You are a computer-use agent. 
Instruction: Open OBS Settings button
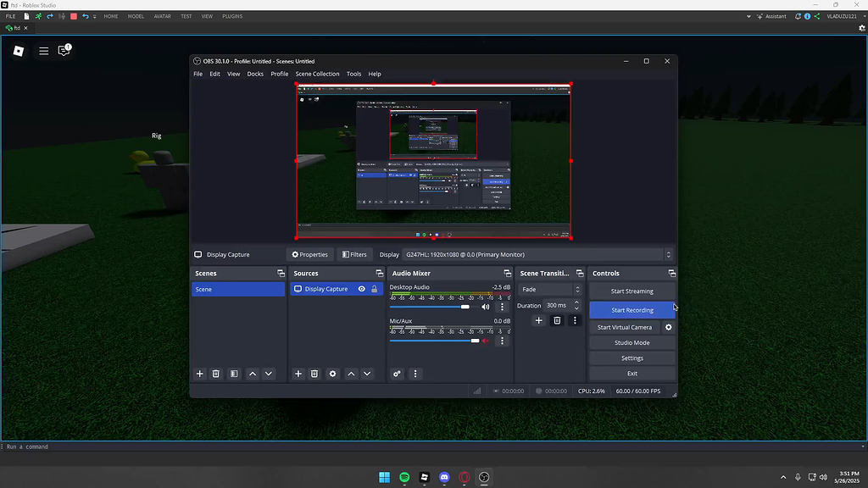632,358
